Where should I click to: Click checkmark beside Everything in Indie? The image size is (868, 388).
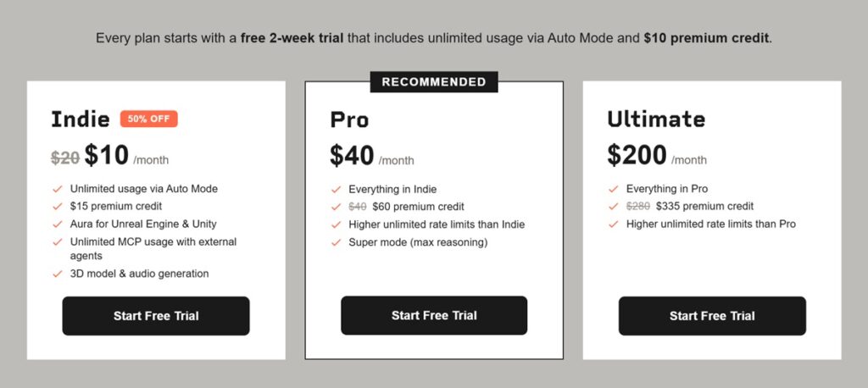336,190
